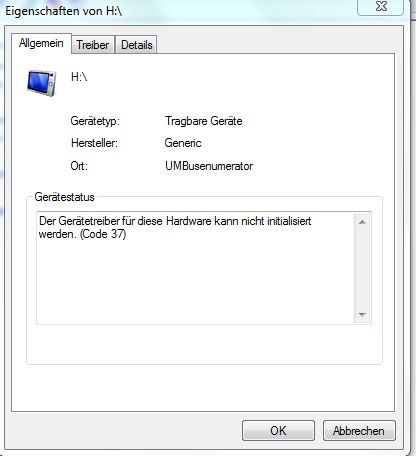Click the UMBusenumerator location value
The height and width of the screenshot is (456, 416).
pos(209,166)
